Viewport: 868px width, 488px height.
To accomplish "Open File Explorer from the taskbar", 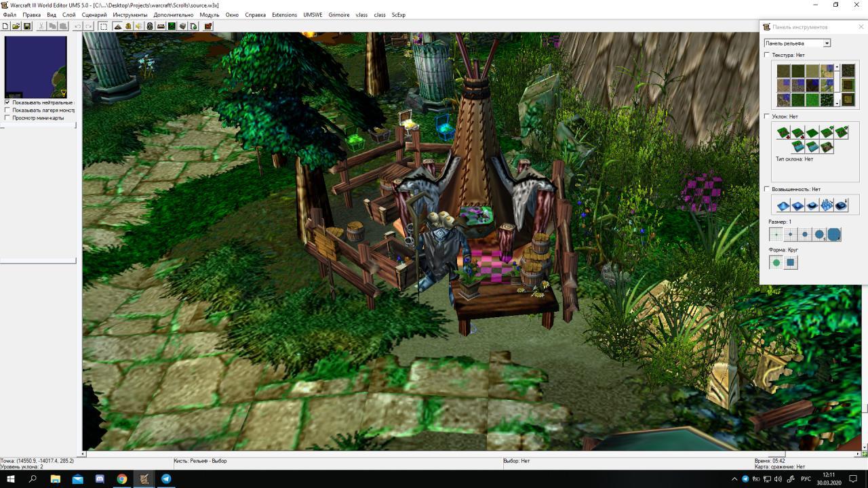I will pos(55,479).
